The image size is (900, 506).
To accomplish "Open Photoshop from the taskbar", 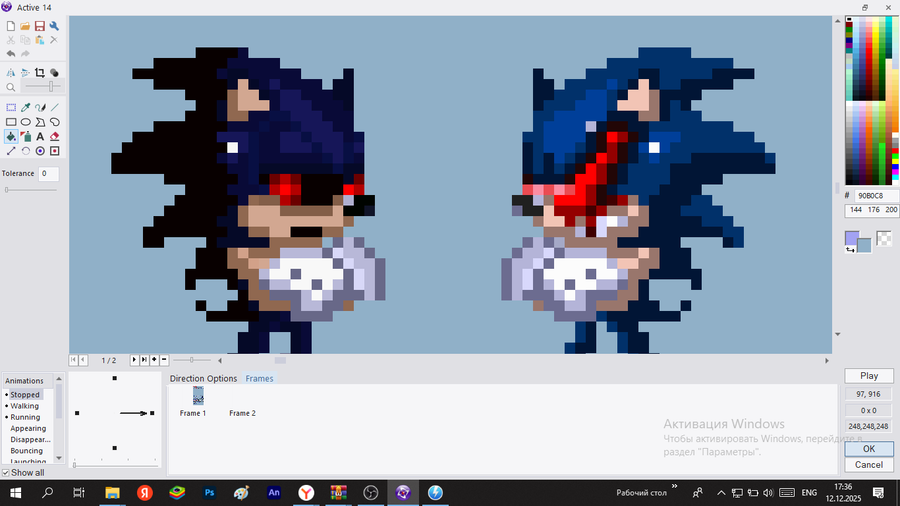I will click(x=210, y=492).
